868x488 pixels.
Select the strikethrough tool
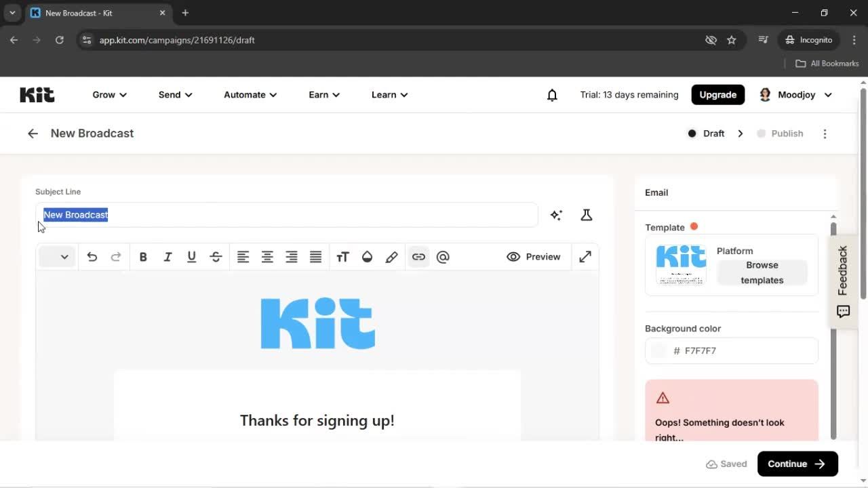(216, 257)
